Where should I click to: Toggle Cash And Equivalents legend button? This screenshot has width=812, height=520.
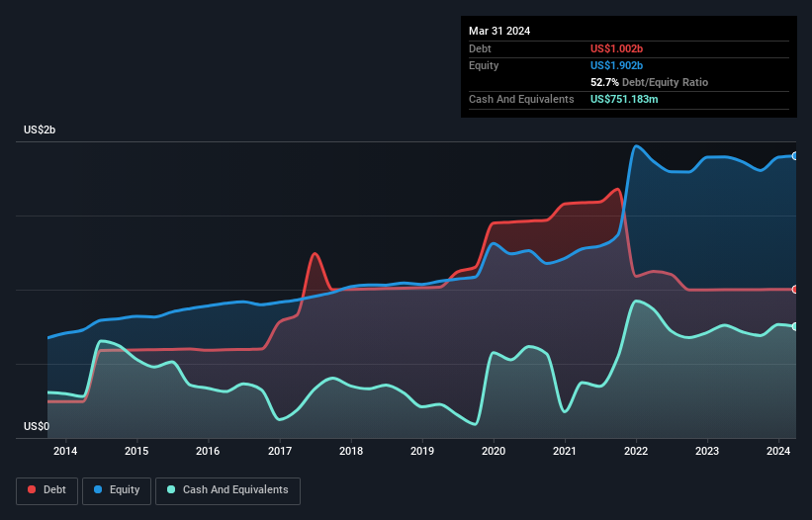click(227, 490)
